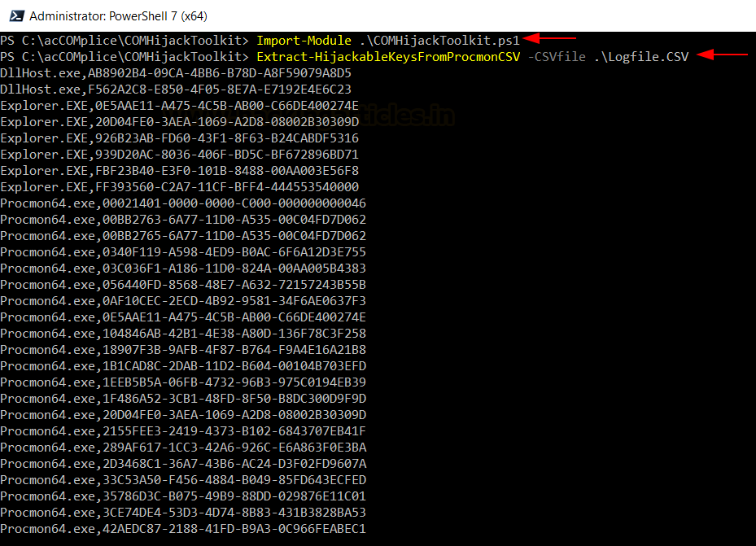The height and width of the screenshot is (546, 756).
Task: Select the line Explorer.EXE,926B23AB-FD60-43F1-8F63-B24CABDF5316
Action: [179, 138]
